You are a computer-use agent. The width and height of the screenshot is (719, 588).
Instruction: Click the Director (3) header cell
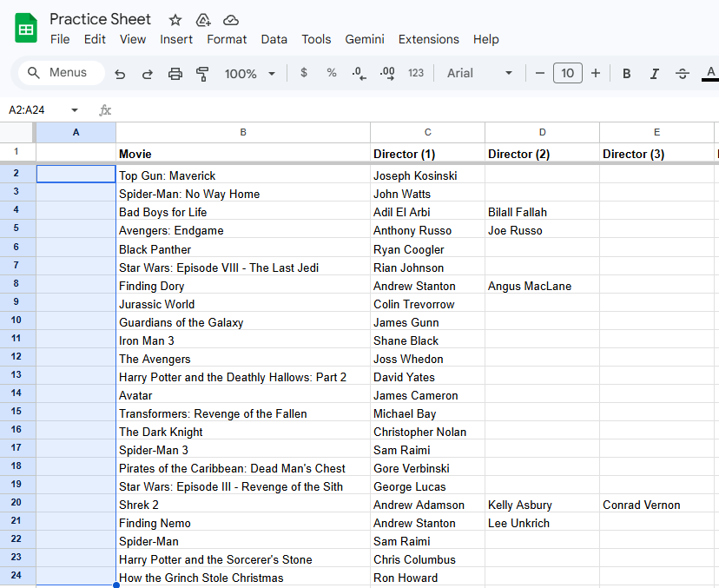point(656,154)
